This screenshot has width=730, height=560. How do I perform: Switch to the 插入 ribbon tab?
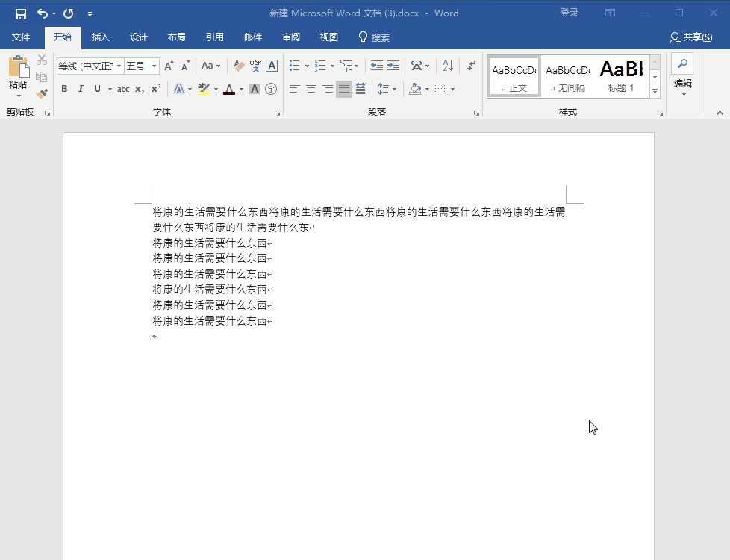[101, 37]
